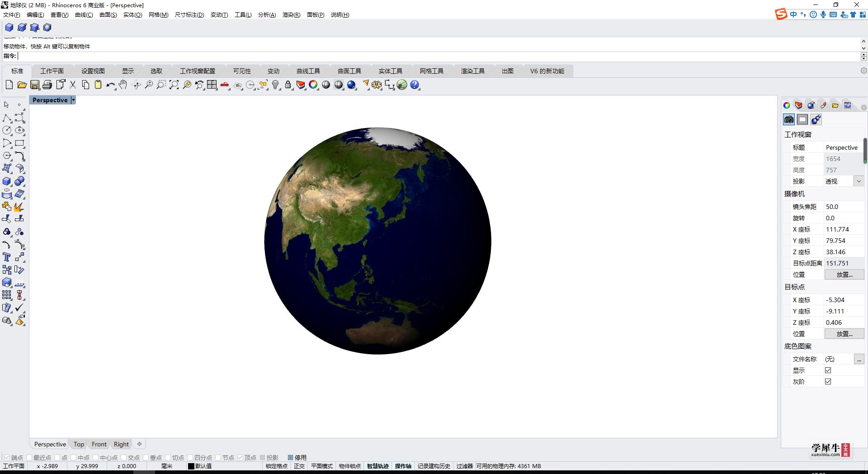The image size is (868, 474).
Task: Select the Text object T tool
Action: (7, 257)
